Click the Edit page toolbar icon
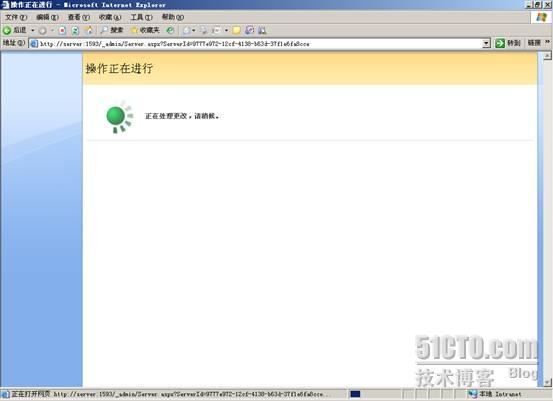The image size is (553, 401). click(x=217, y=31)
